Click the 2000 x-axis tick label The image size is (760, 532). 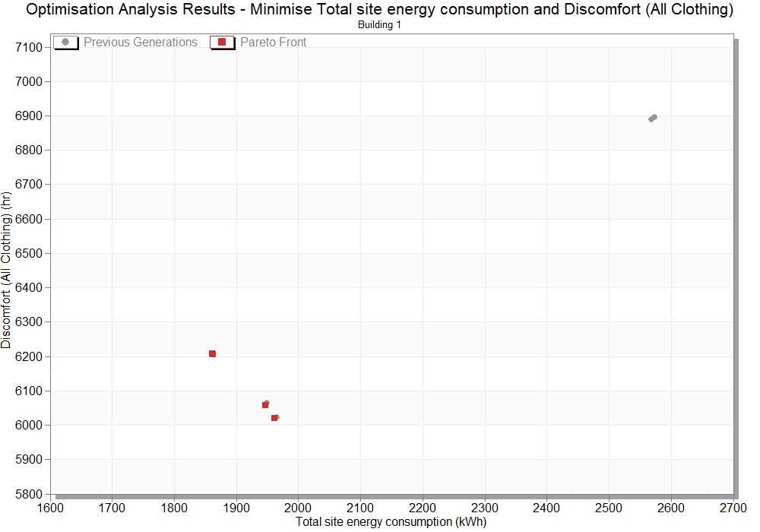click(298, 508)
